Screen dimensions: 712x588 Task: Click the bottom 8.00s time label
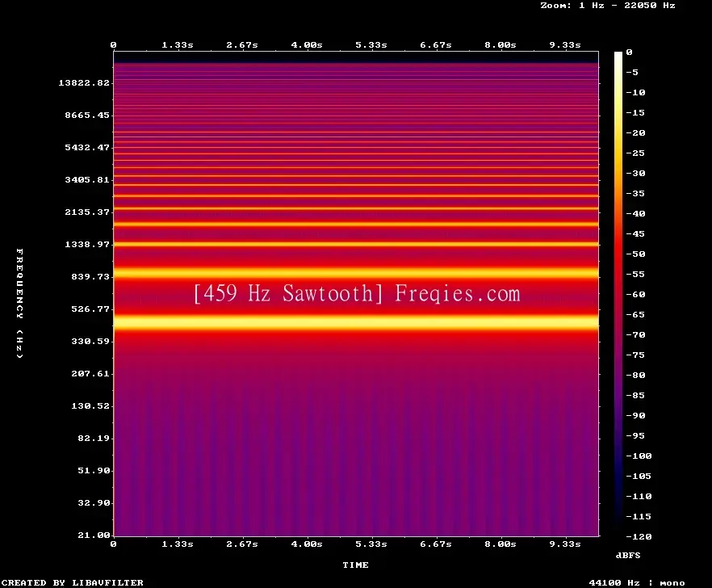point(500,544)
